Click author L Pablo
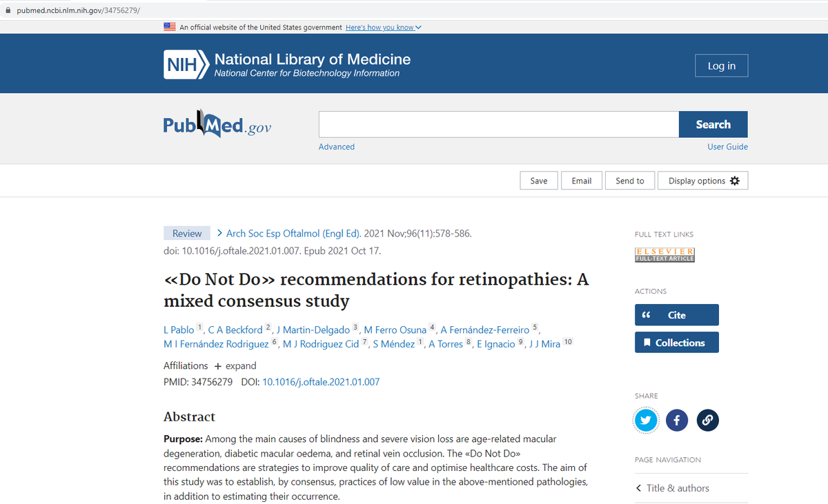This screenshot has width=828, height=504. tap(179, 330)
